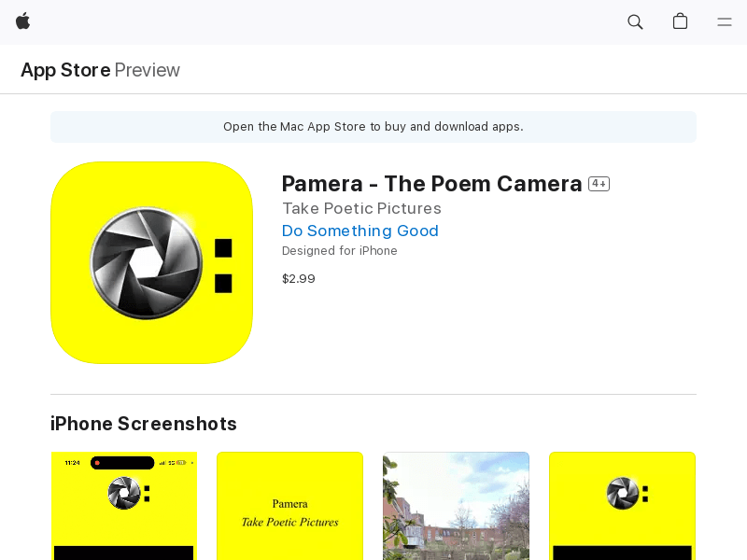Select the yellow Pamera app icon
747x560 pixels.
[151, 262]
